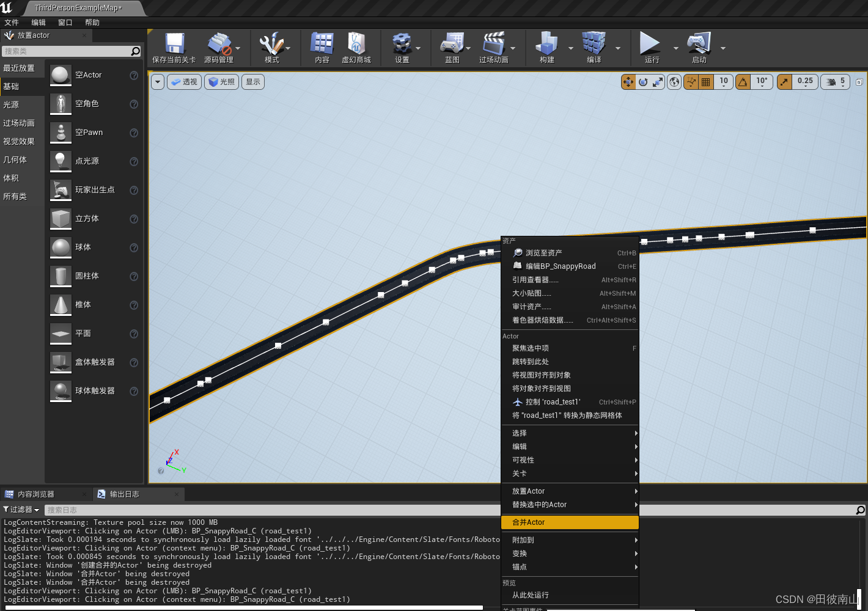Choose Browse to Asset (浏览至资产)
868x611 pixels.
point(570,253)
